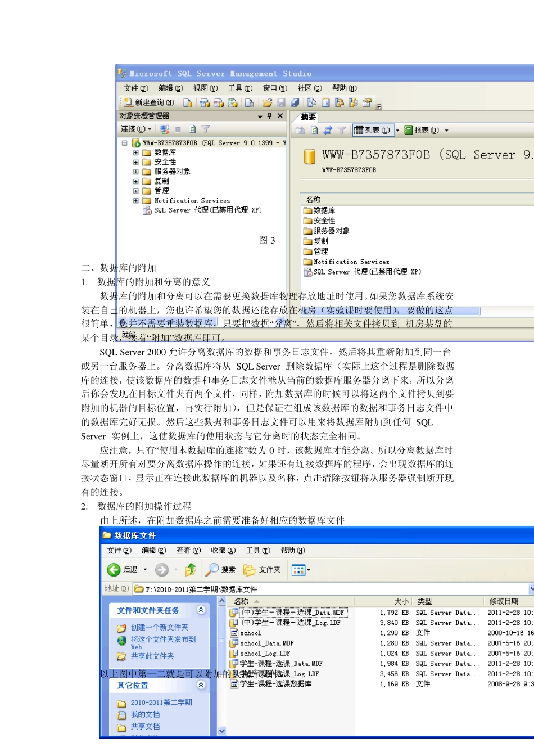Click the 报表 (Report) button in 摘要 toolbar
Screen dimensions: 534x756
[422, 130]
